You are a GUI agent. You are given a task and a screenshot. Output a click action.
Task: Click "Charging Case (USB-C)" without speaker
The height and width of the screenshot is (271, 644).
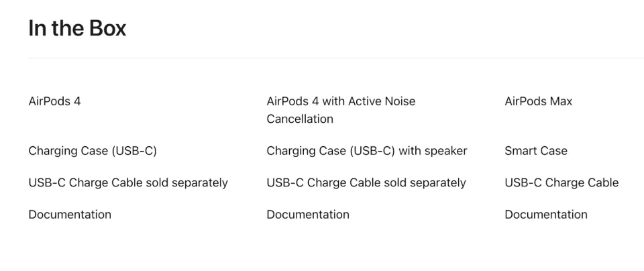93,151
